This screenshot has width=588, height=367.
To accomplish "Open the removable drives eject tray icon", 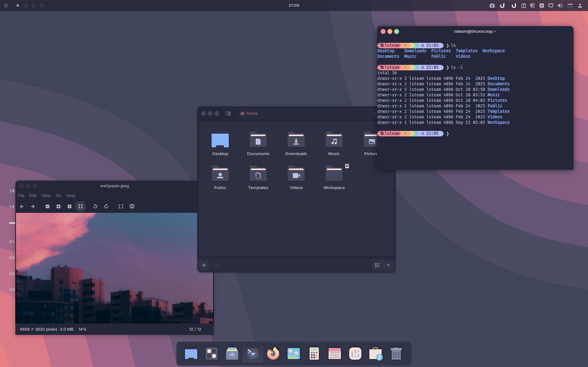I will [542, 5].
